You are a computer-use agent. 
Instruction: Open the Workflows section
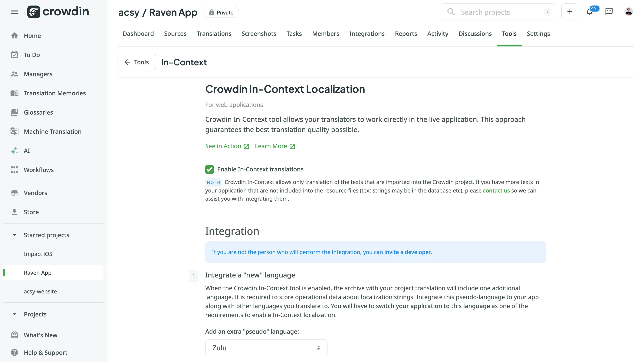pyautogui.click(x=39, y=170)
